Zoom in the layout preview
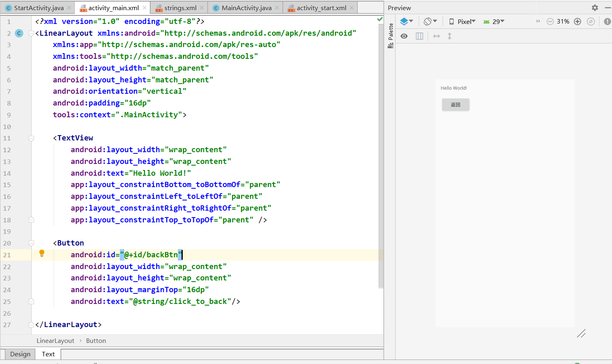Image resolution: width=612 pixels, height=364 pixels. 577,22
